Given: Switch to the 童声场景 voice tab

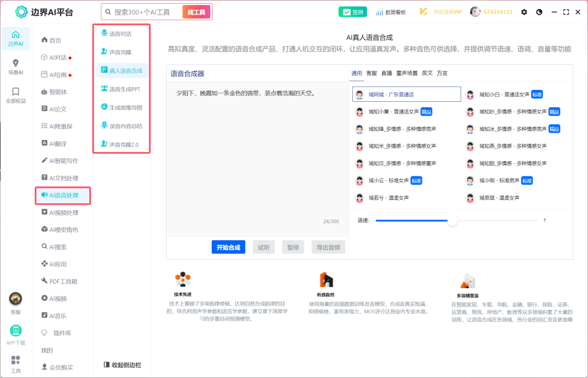Looking at the screenshot, I should pyautogui.click(x=407, y=73).
